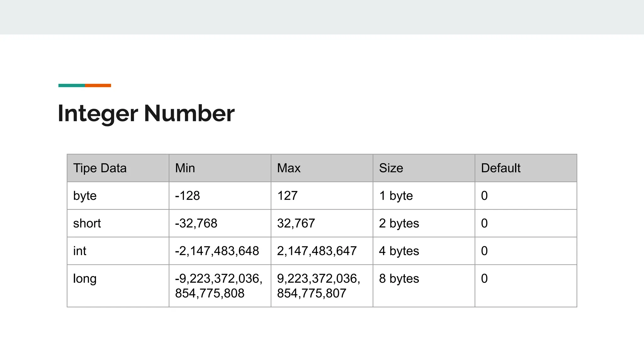This screenshot has width=644, height=362.
Task: Click the '2 bytes' size cell
Action: pos(424,223)
